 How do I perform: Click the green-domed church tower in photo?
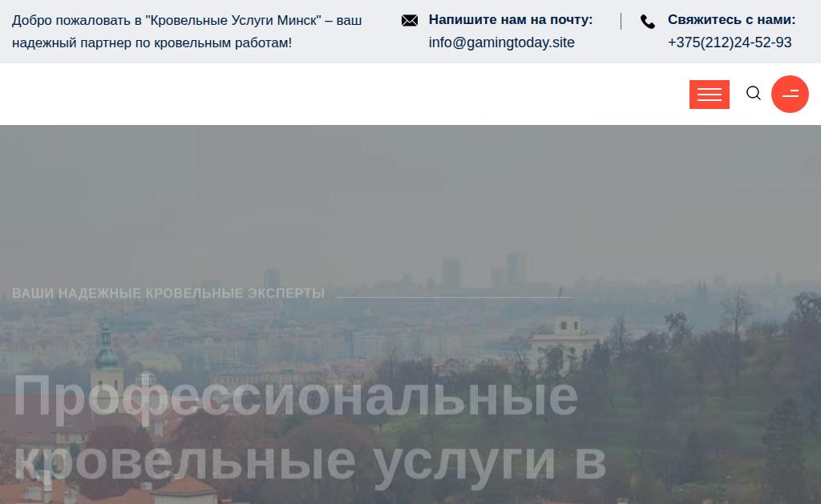tap(107, 356)
